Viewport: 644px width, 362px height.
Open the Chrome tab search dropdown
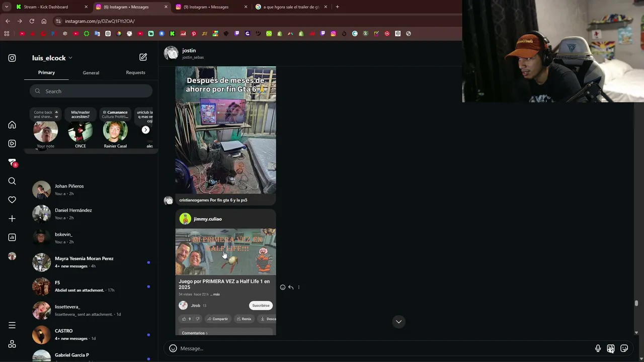[x=7, y=7]
